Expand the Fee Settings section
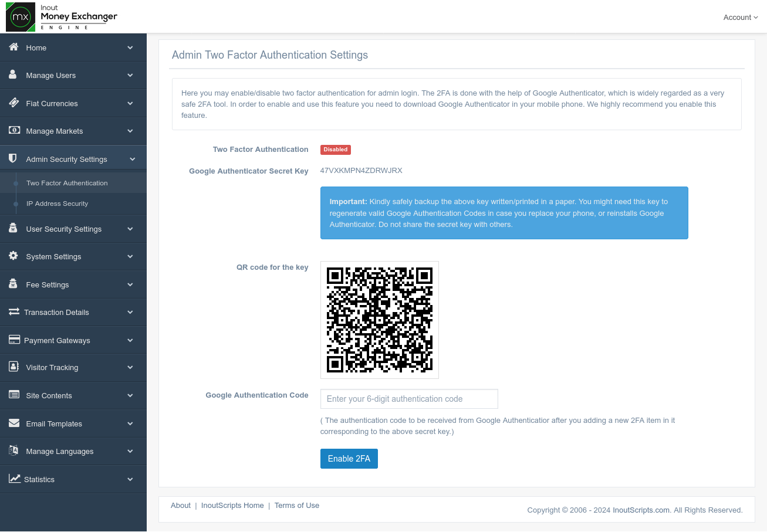Image resolution: width=767 pixels, height=532 pixels. coord(73,284)
